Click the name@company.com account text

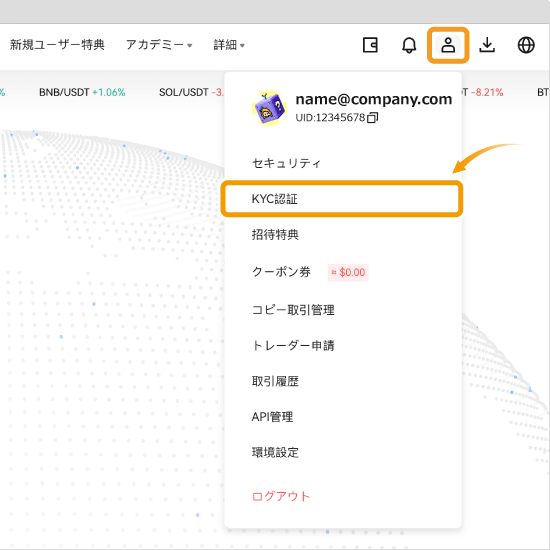click(x=374, y=99)
